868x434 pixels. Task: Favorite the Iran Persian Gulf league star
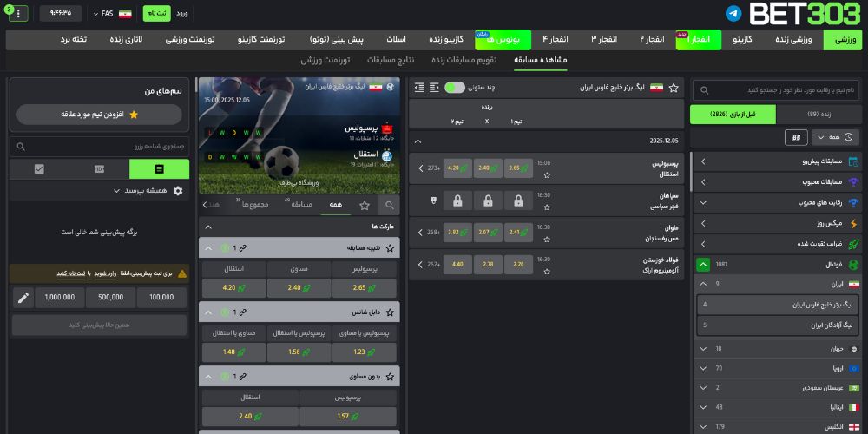tap(673, 88)
